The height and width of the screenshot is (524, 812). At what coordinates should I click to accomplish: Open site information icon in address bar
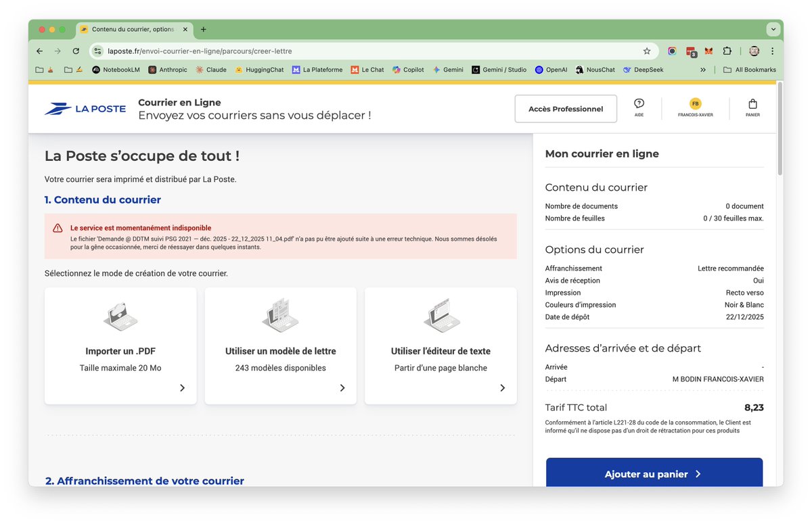point(97,51)
